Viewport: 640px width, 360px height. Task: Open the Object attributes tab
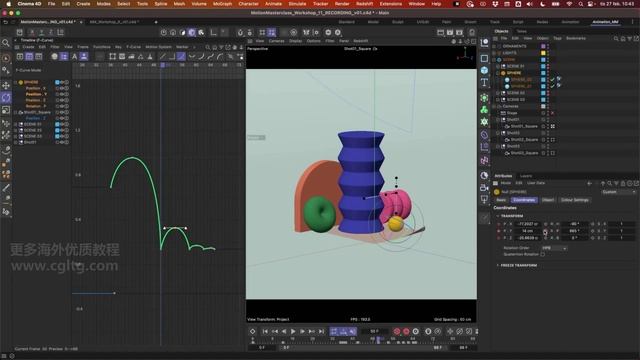pyautogui.click(x=548, y=200)
